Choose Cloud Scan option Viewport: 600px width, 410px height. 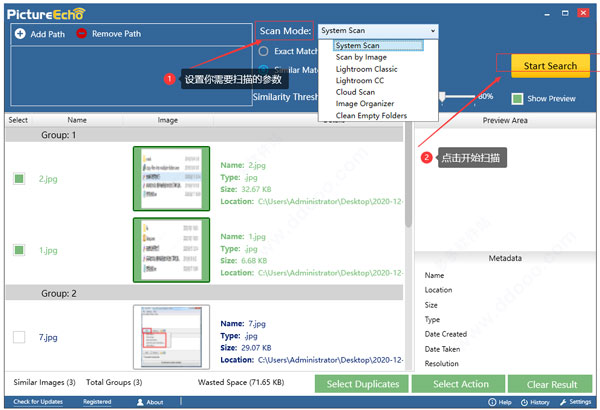pyautogui.click(x=355, y=92)
